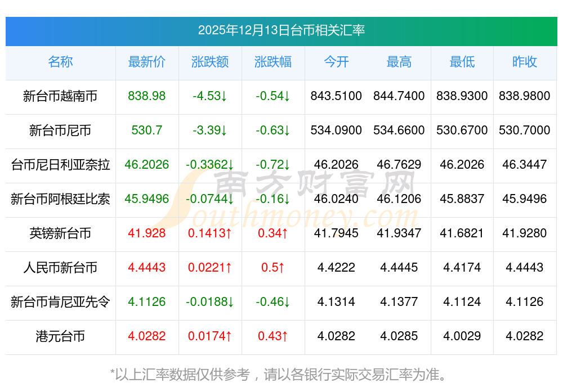The width and height of the screenshot is (563, 392).
Task: Click change amount -4.53↓
Action: click(x=209, y=96)
